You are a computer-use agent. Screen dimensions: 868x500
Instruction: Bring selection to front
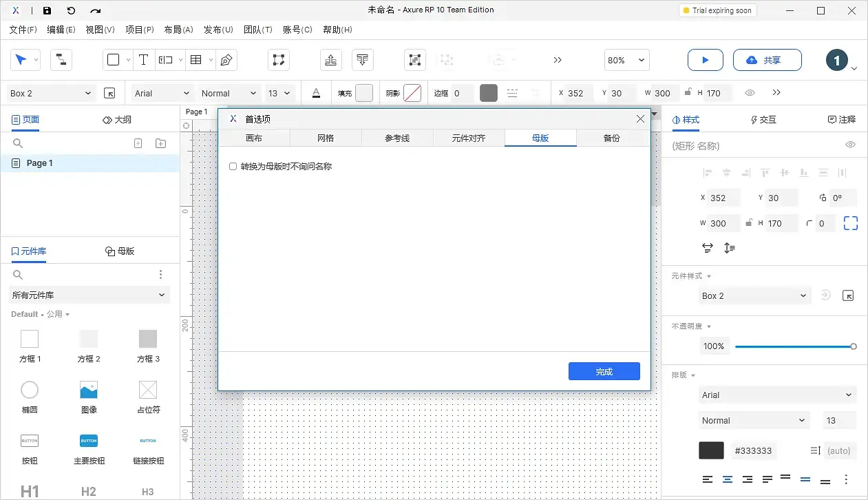[x=331, y=60]
